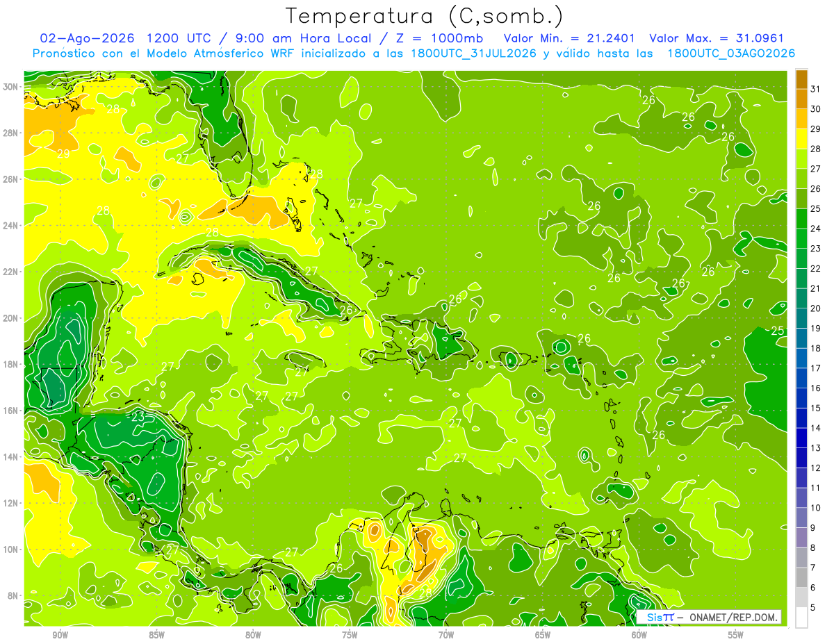This screenshot has height=644, width=834.
Task: Click the "ONAMET/REP.DOM." credit label
Action: tap(733, 617)
